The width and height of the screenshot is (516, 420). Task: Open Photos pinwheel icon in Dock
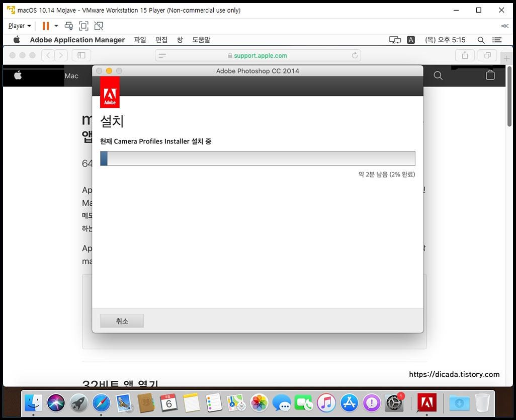point(259,403)
